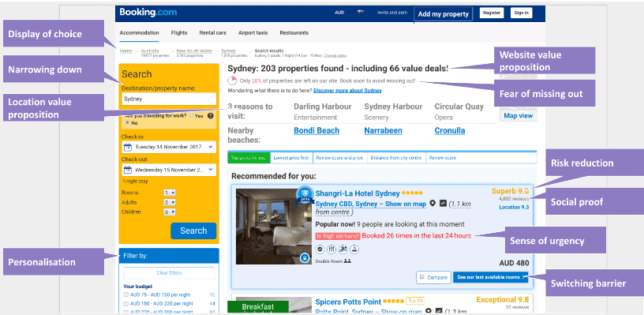Open Spicers Potts Point hotel link
This screenshot has width=644, height=315.
pyautogui.click(x=348, y=302)
